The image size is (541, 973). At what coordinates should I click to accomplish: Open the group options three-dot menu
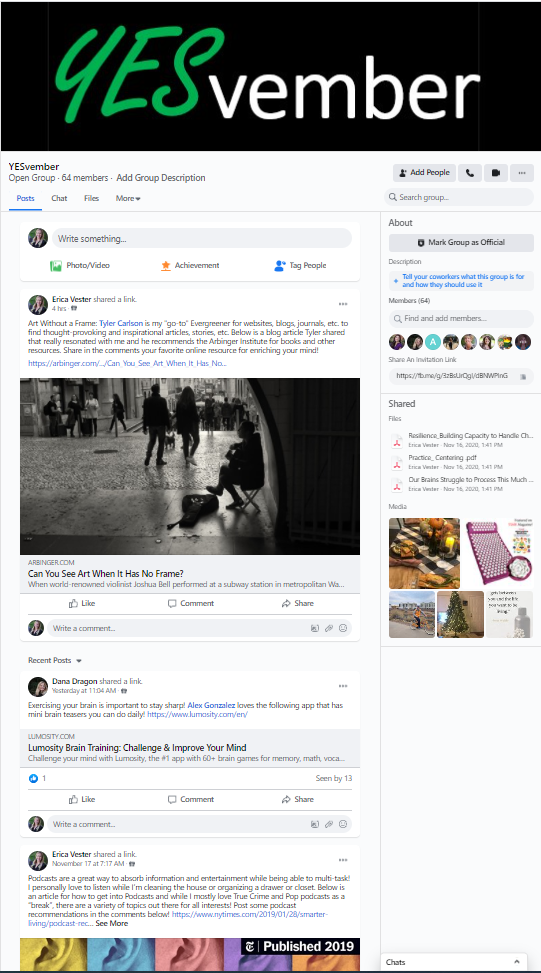[522, 173]
